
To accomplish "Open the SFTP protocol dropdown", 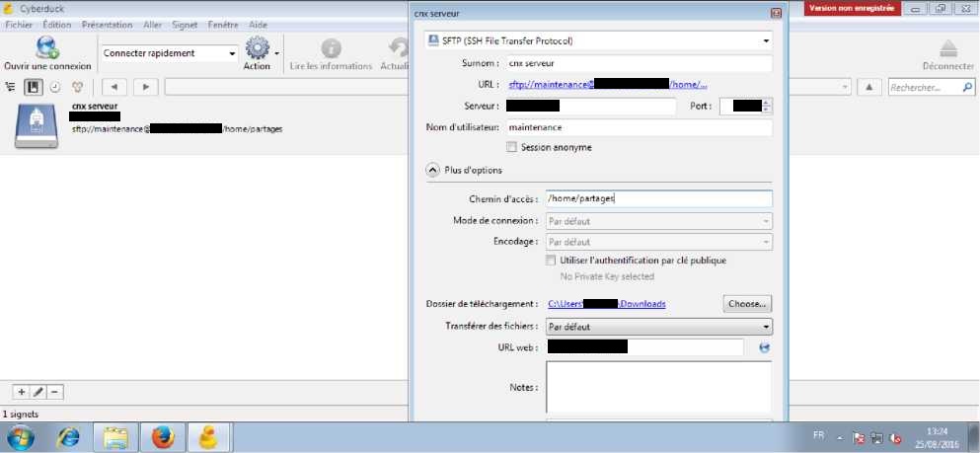I will (x=598, y=41).
